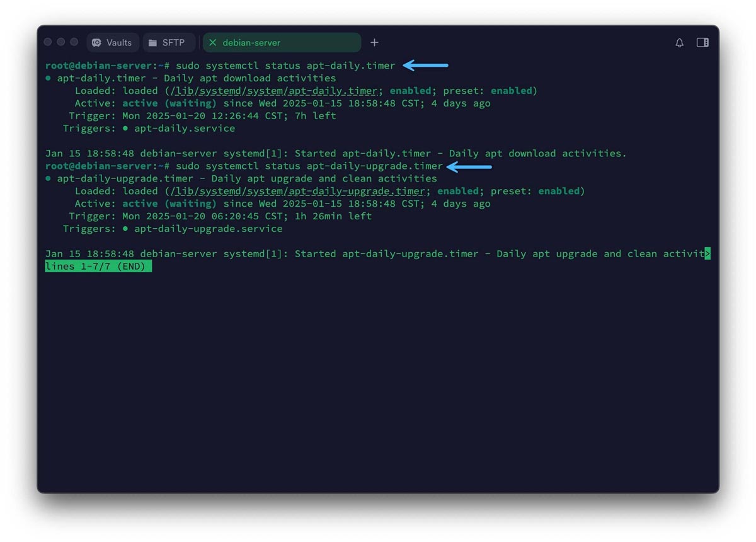756x542 pixels.
Task: Click the green maximize window button
Action: [74, 42]
